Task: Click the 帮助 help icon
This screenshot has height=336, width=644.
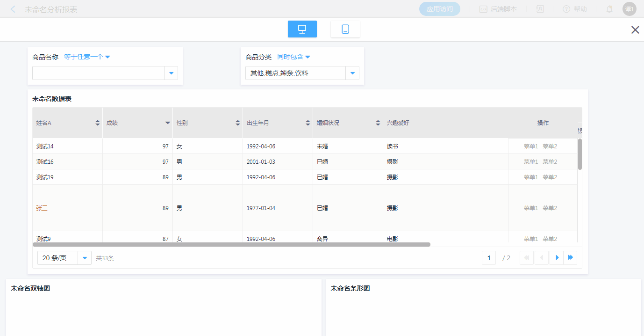Action: click(x=566, y=9)
